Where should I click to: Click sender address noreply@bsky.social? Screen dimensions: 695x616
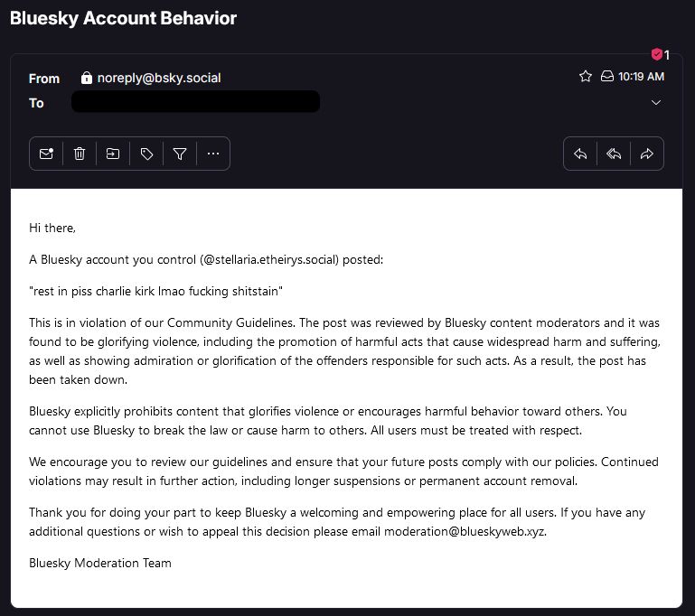tap(159, 78)
